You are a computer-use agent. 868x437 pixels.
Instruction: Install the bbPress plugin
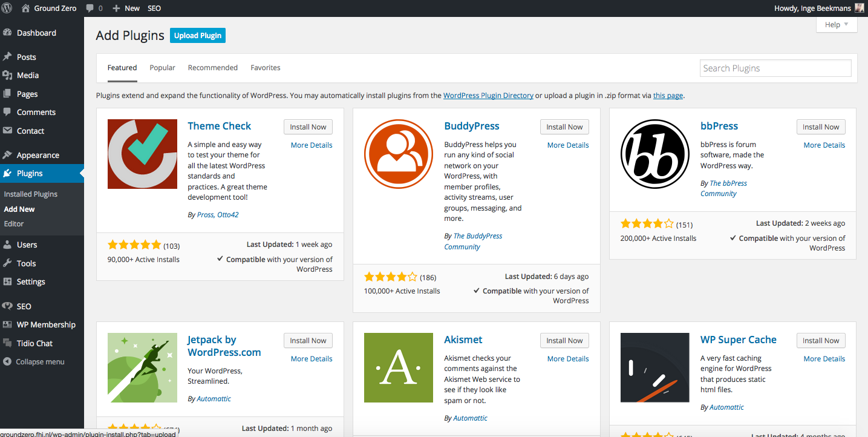coord(821,127)
